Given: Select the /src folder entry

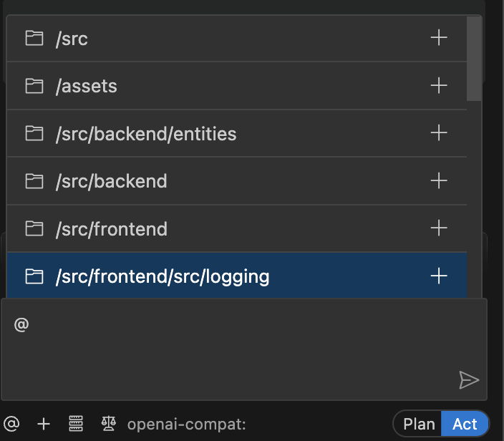Looking at the screenshot, I should [72, 39].
